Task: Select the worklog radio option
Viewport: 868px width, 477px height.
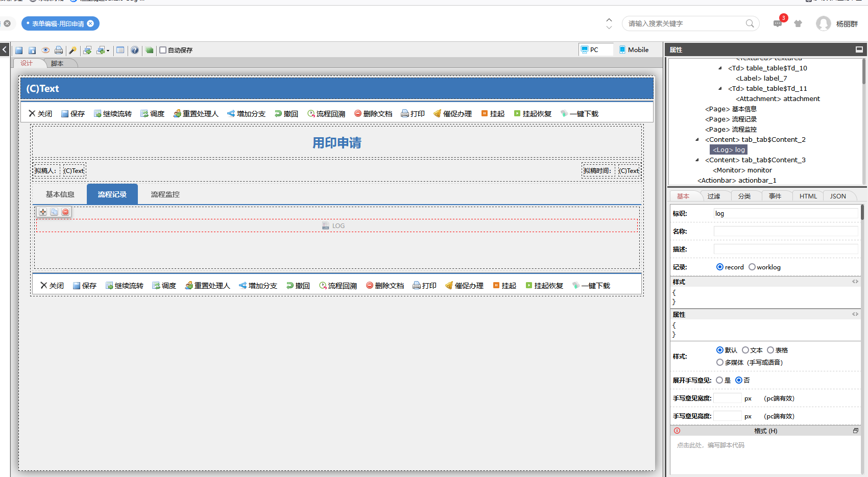Action: tap(752, 267)
